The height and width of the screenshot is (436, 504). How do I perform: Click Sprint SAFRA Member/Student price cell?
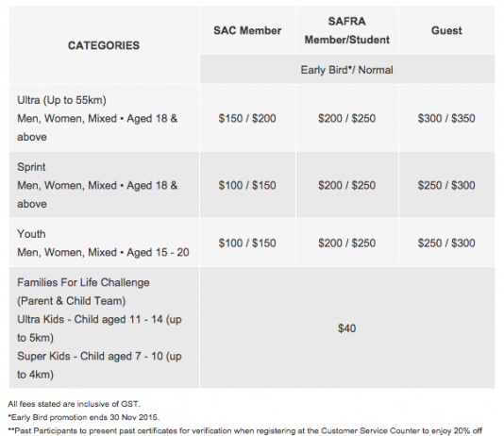(347, 185)
